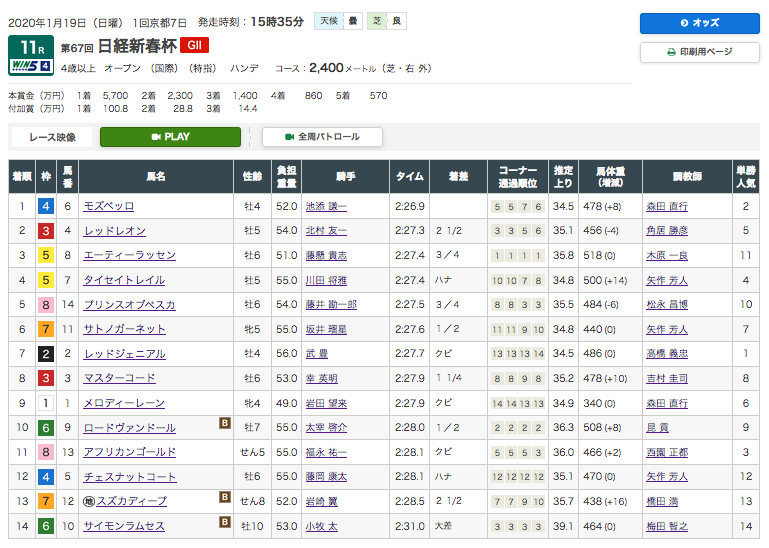The height and width of the screenshot is (548, 769).
Task: Select horse weight 340 (0) cell
Action: click(610, 403)
